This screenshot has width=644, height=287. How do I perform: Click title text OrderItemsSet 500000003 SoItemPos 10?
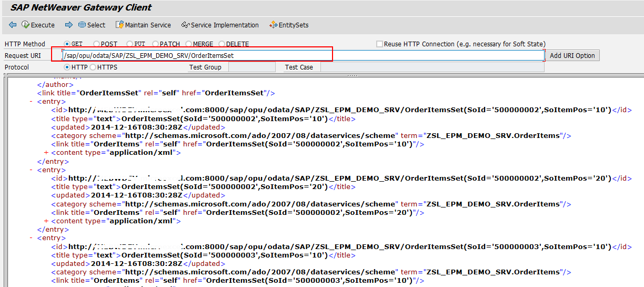click(225, 255)
